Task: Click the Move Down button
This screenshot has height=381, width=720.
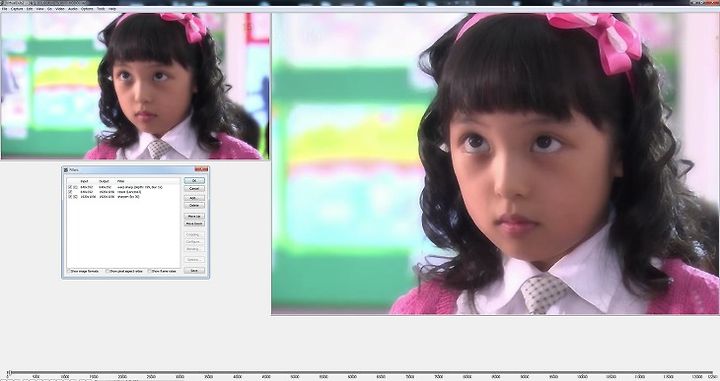Action: pyautogui.click(x=194, y=224)
